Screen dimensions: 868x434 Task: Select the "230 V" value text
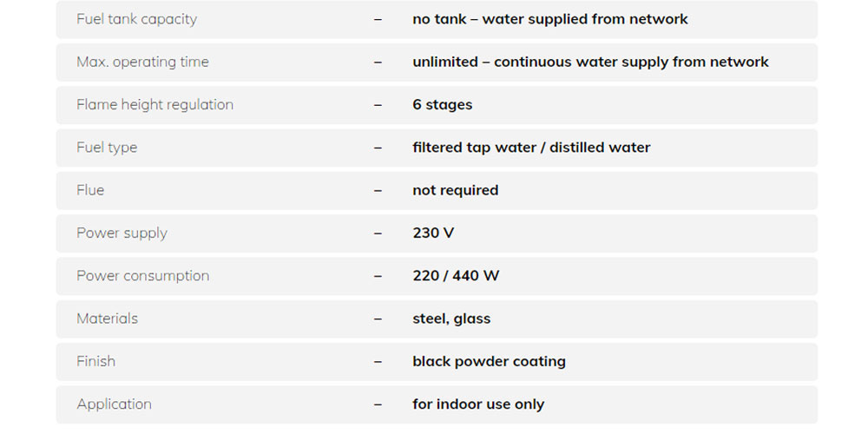click(433, 233)
